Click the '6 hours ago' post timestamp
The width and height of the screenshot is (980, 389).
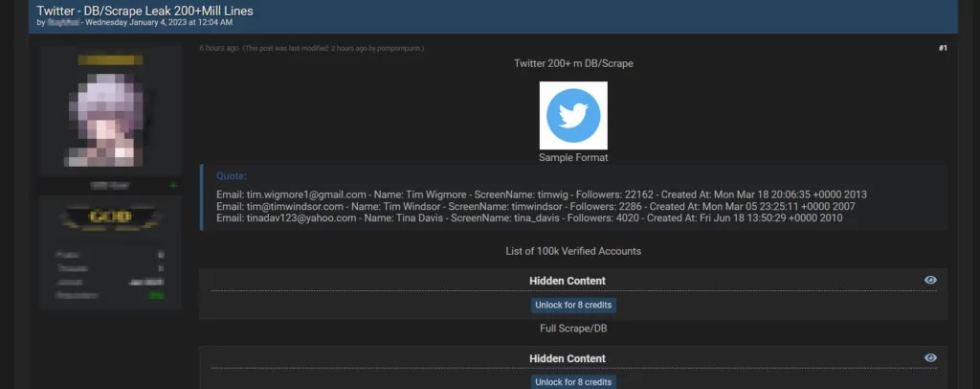219,48
